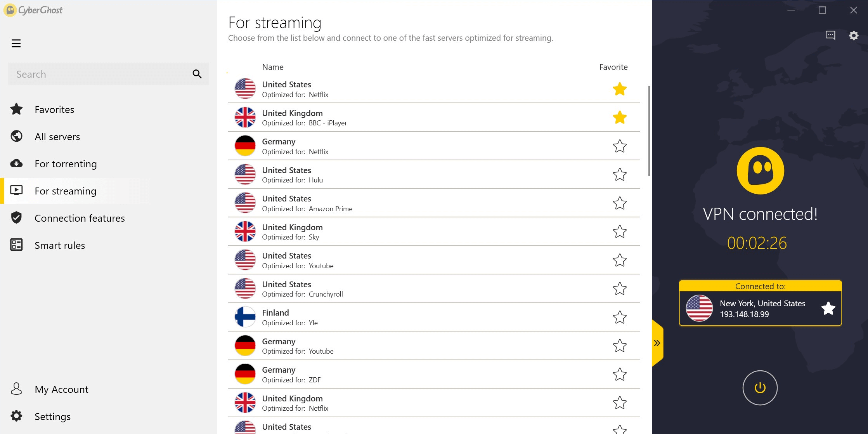Click the CyberGhost ghost mascot icon
The width and height of the screenshot is (868, 434).
point(761,170)
